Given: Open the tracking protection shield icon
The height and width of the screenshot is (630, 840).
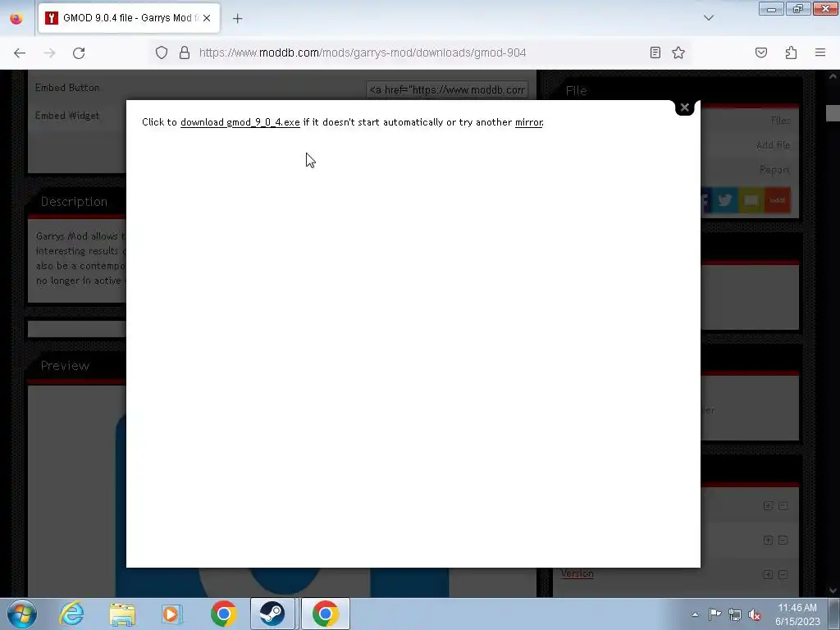Looking at the screenshot, I should pyautogui.click(x=162, y=52).
